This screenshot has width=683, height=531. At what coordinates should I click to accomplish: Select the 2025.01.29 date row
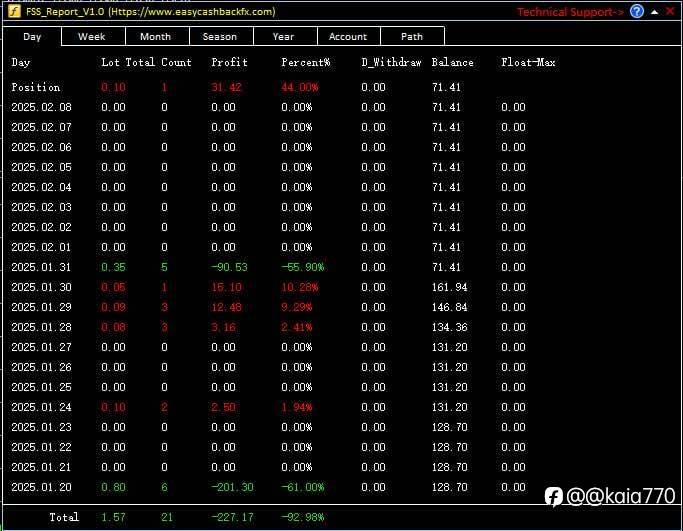[x=41, y=307]
